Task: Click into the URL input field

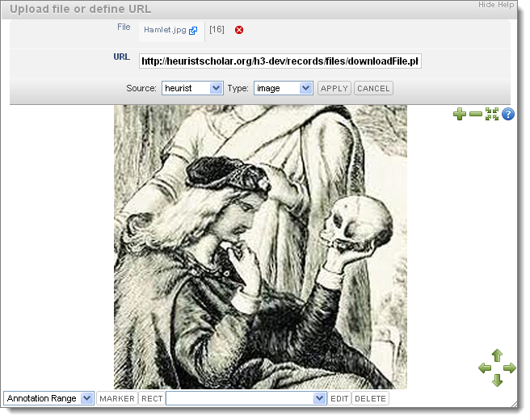Action: (x=280, y=61)
